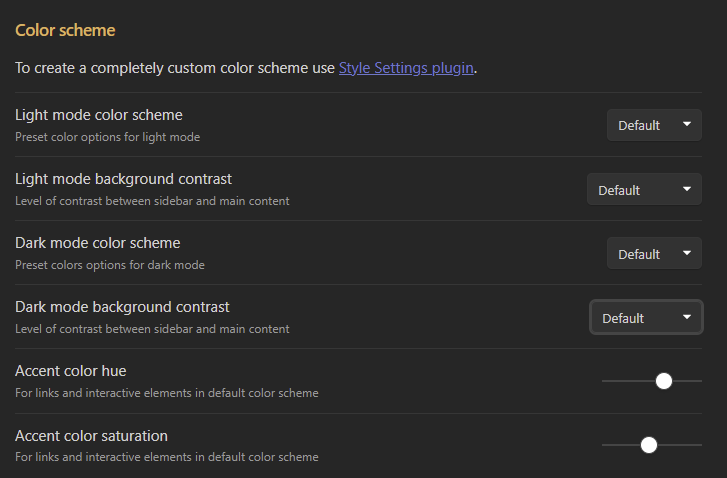The image size is (727, 478).
Task: Open Dark mode color scheme dropdown
Action: pyautogui.click(x=654, y=253)
